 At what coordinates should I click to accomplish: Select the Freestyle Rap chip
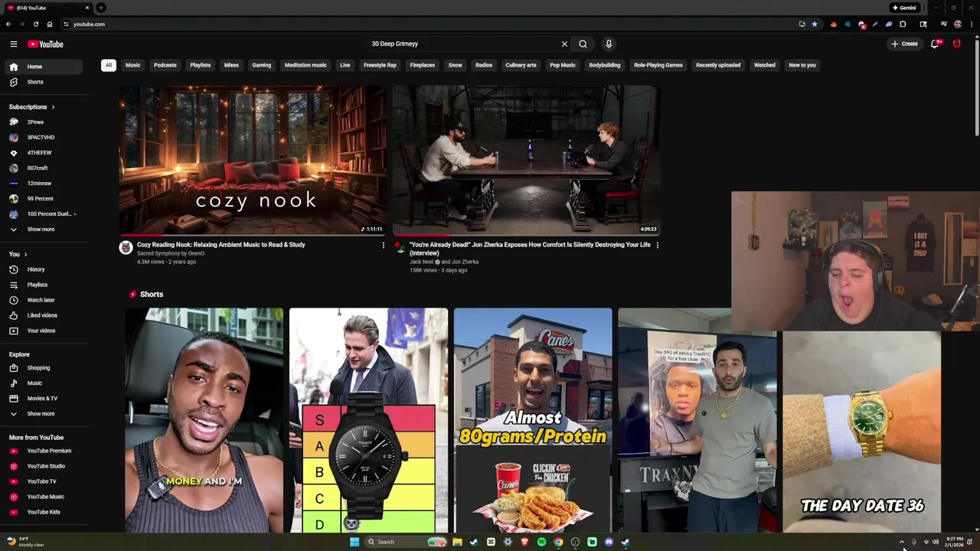[x=380, y=65]
